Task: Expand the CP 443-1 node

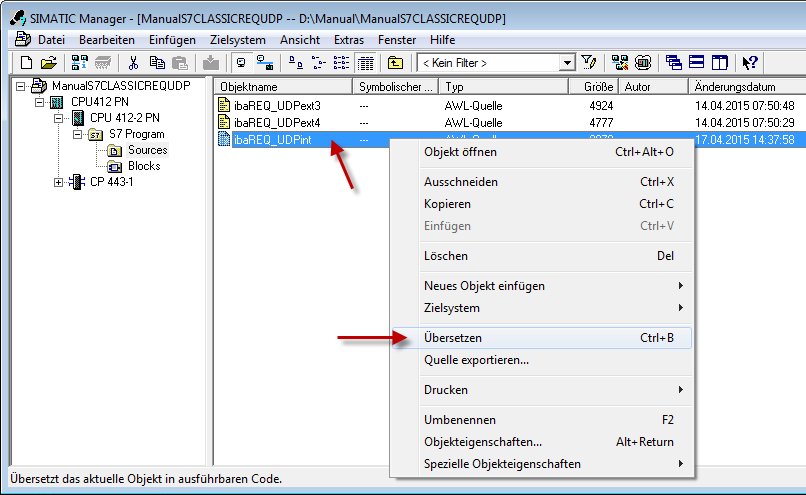Action: (59, 182)
